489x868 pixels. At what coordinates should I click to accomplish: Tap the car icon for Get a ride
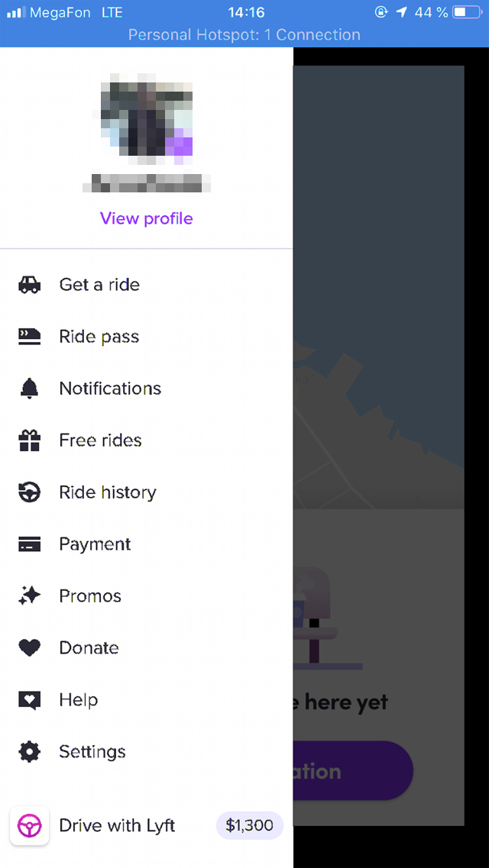(x=29, y=285)
